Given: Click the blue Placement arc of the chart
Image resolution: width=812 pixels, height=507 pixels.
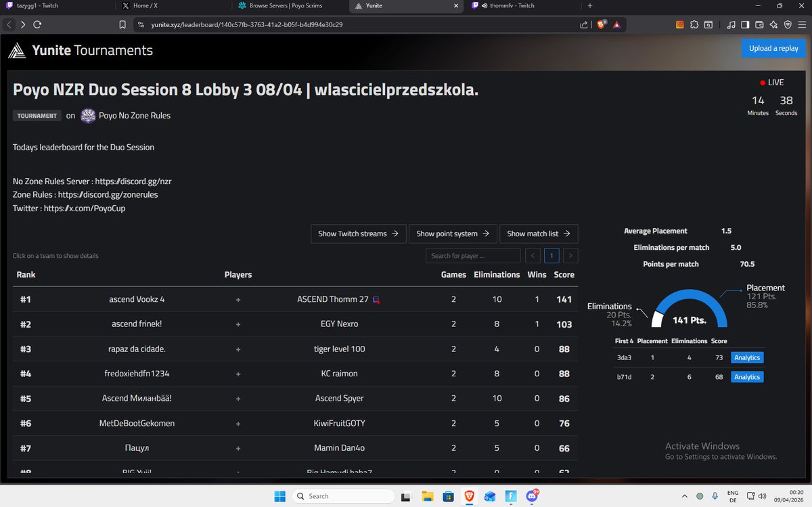Looking at the screenshot, I should (x=690, y=294).
